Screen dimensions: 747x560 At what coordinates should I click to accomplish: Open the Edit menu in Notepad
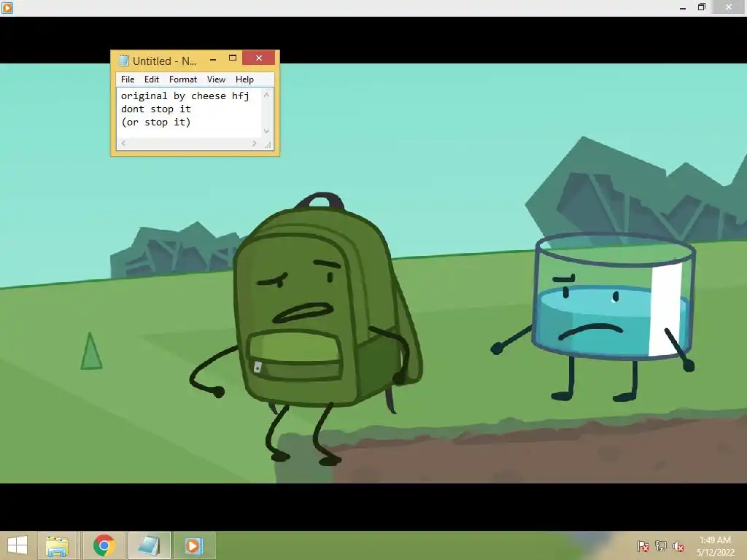(x=152, y=79)
